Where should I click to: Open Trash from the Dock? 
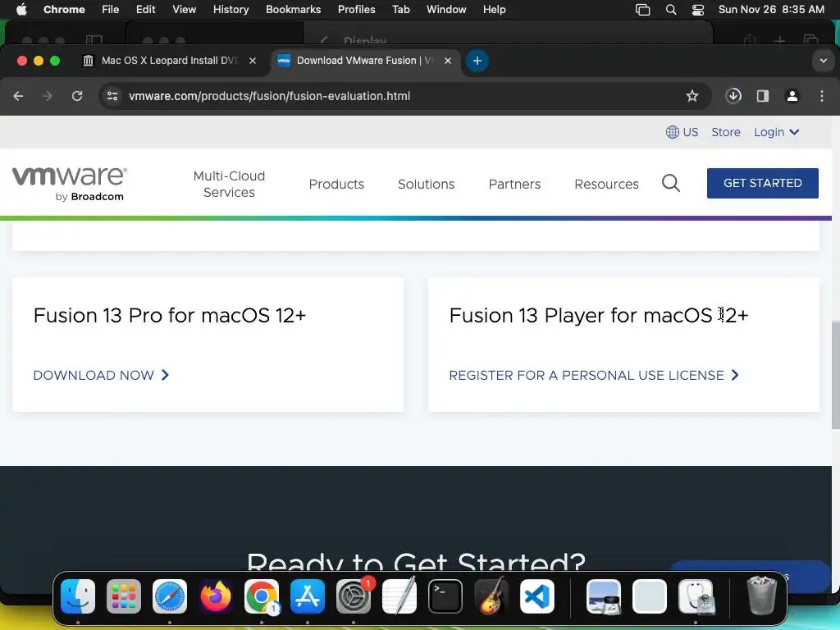[761, 596]
